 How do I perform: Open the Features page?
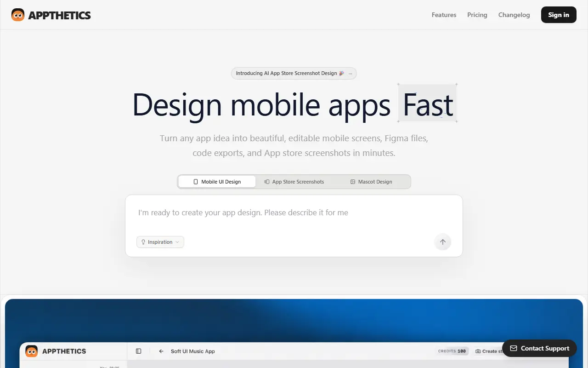(444, 15)
